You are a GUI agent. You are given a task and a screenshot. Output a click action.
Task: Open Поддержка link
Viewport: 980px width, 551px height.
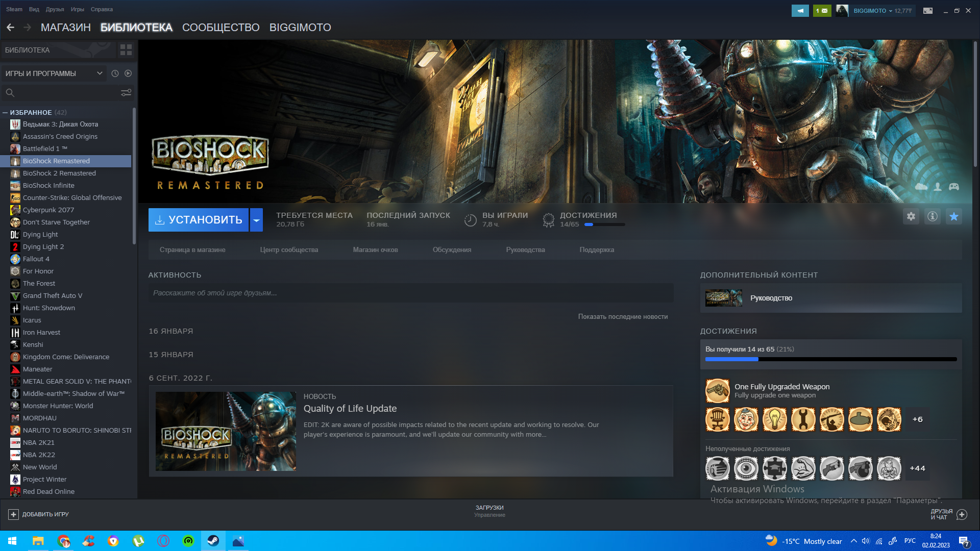pos(597,250)
